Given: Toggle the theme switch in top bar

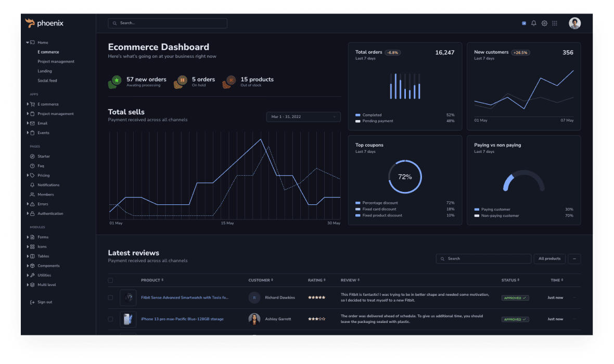Looking at the screenshot, I should [524, 23].
